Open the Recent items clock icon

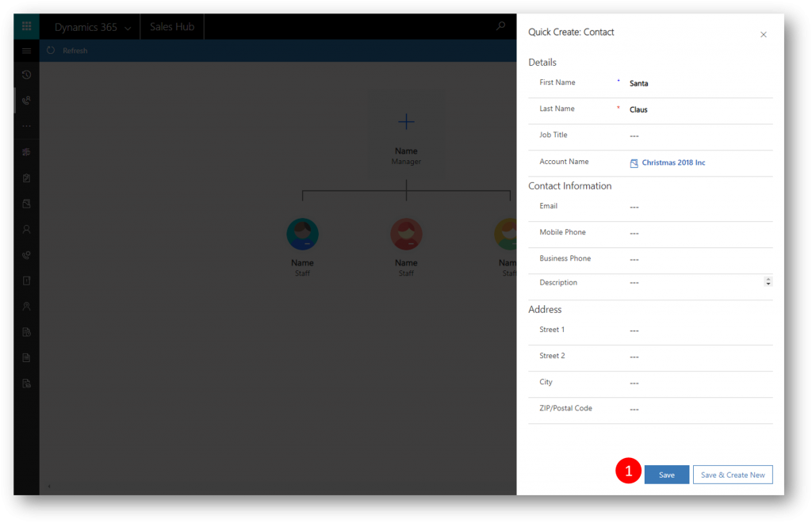click(26, 75)
